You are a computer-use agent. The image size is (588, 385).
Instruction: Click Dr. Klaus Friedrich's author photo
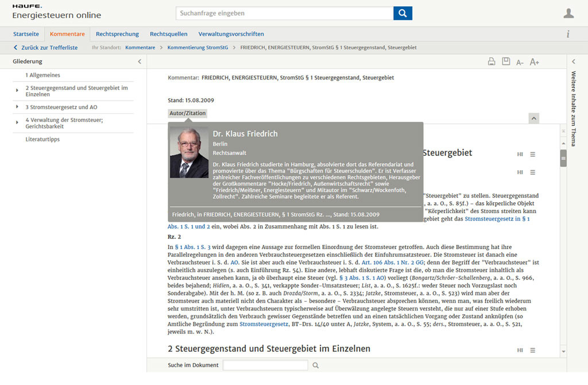[x=189, y=152]
